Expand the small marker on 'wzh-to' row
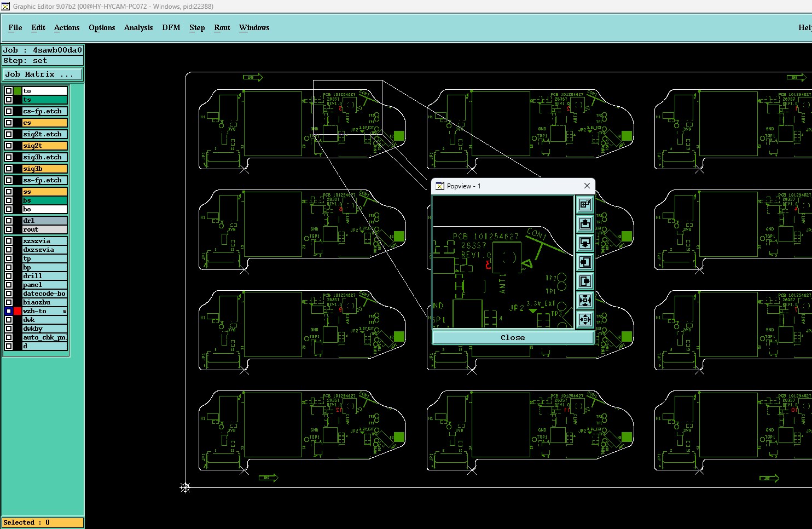The image size is (812, 529). coord(65,311)
